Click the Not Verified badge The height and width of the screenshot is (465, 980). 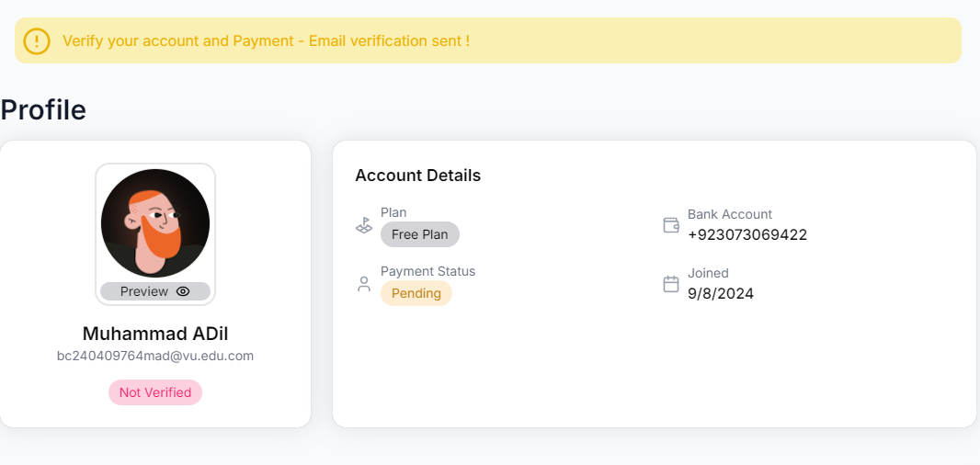tap(155, 392)
